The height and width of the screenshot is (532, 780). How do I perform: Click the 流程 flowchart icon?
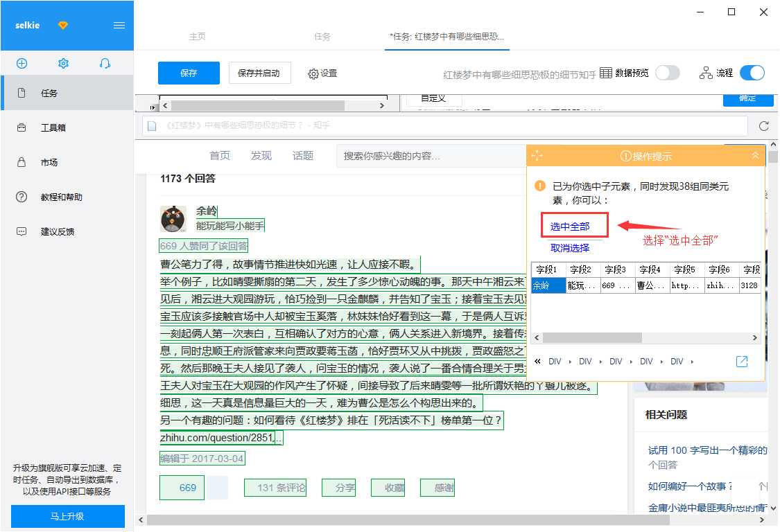[x=705, y=73]
